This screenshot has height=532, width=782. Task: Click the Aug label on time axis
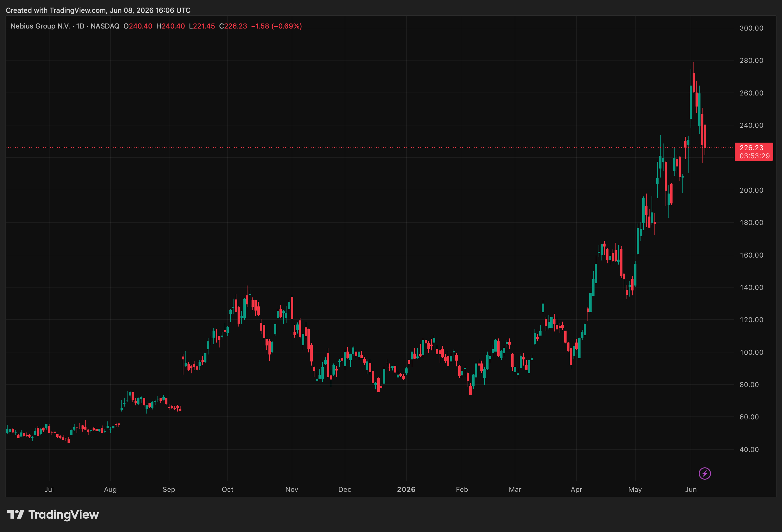(x=110, y=489)
